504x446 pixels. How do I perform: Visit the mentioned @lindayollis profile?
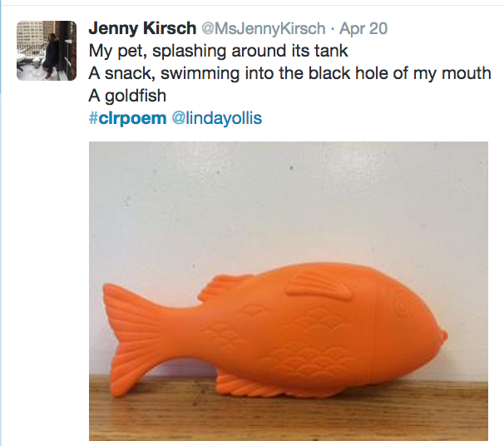(x=217, y=118)
